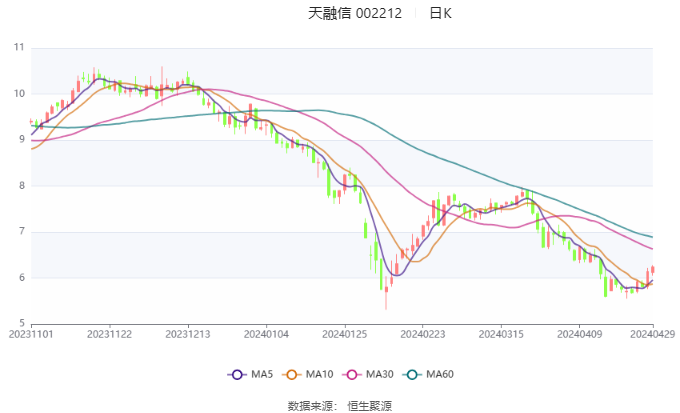Hide the MA60 line via its label
Viewport: 680px width, 413px height.
click(x=440, y=374)
